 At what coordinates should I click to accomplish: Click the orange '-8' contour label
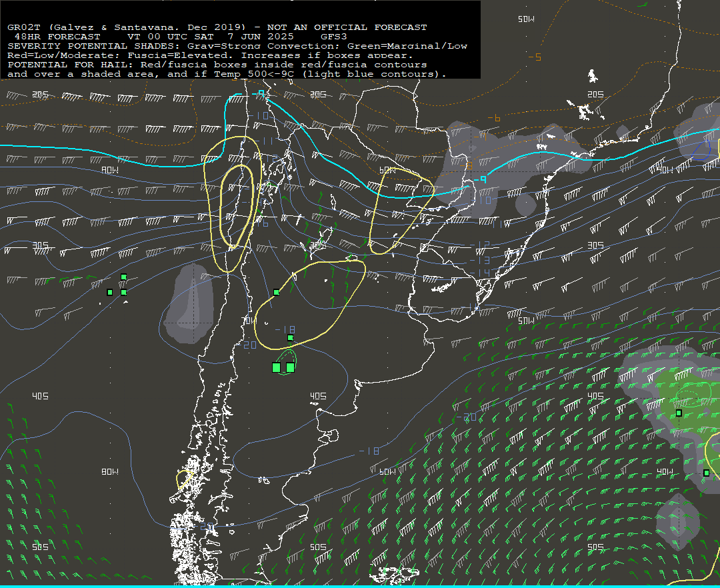pos(467,165)
